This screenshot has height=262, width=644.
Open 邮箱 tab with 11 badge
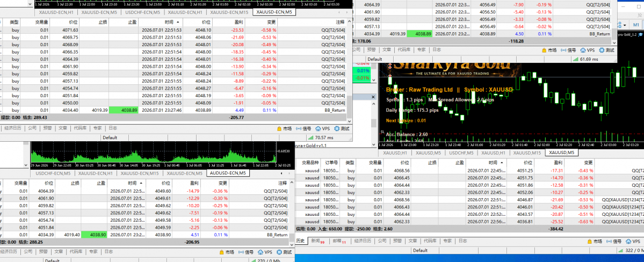pos(339,241)
